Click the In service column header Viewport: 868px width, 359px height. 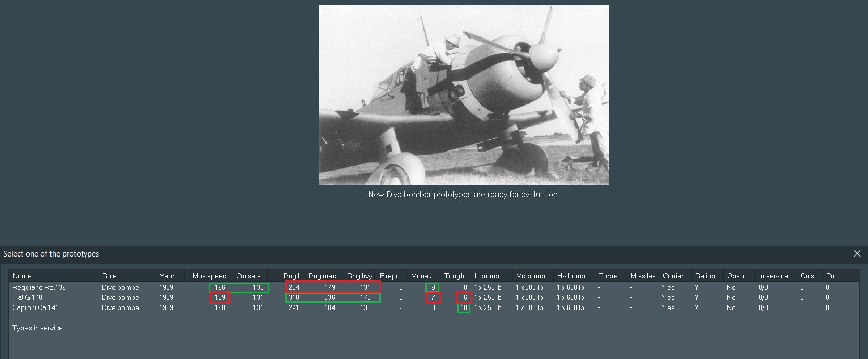[776, 276]
